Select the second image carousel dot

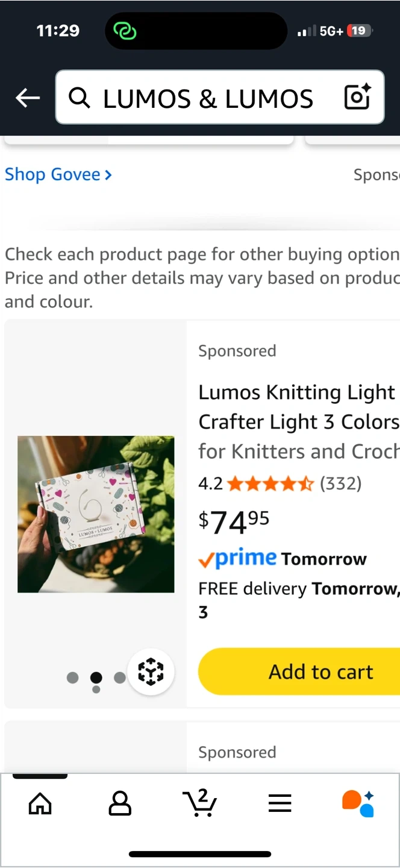(96, 678)
